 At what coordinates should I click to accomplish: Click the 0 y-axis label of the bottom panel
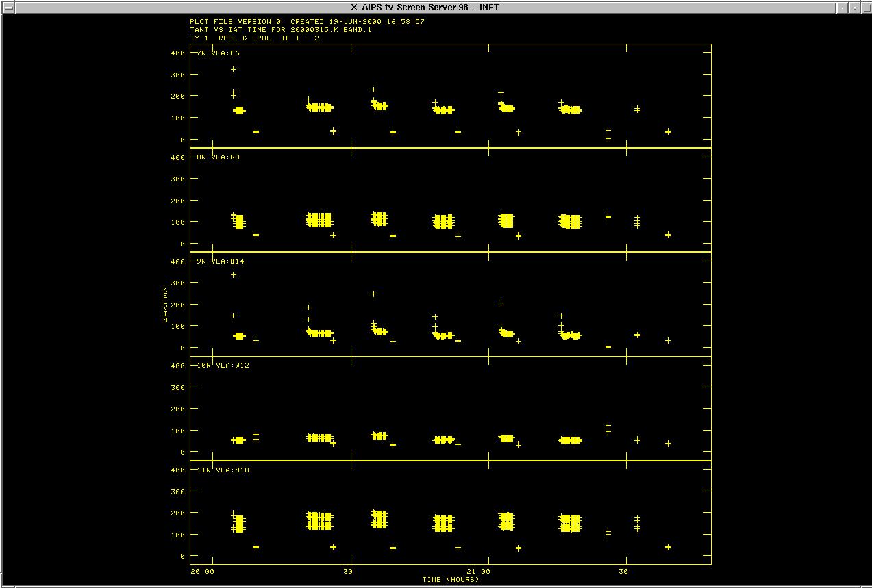tap(183, 557)
